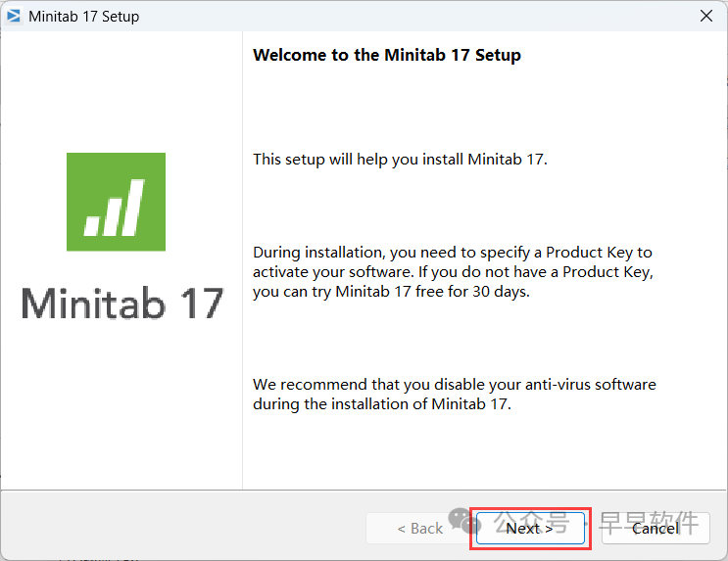Cancel the Minitab 17 installation

(655, 529)
